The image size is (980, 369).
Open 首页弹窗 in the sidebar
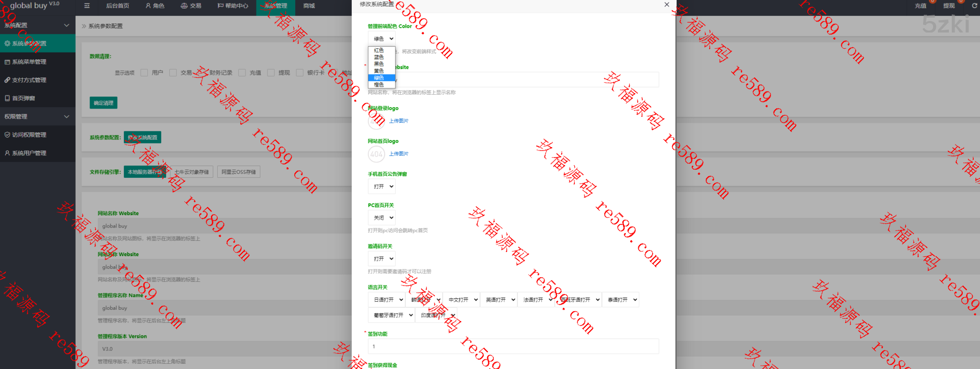click(x=23, y=98)
